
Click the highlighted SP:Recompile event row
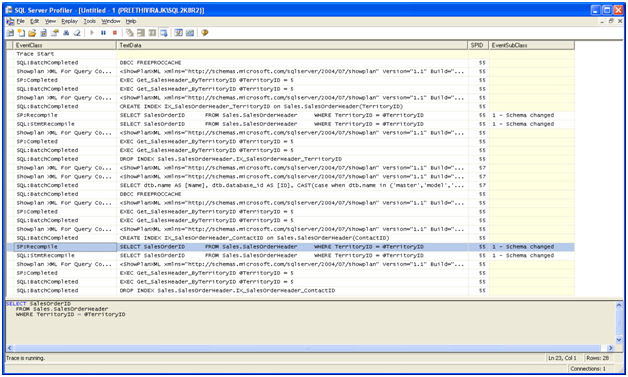click(291, 247)
